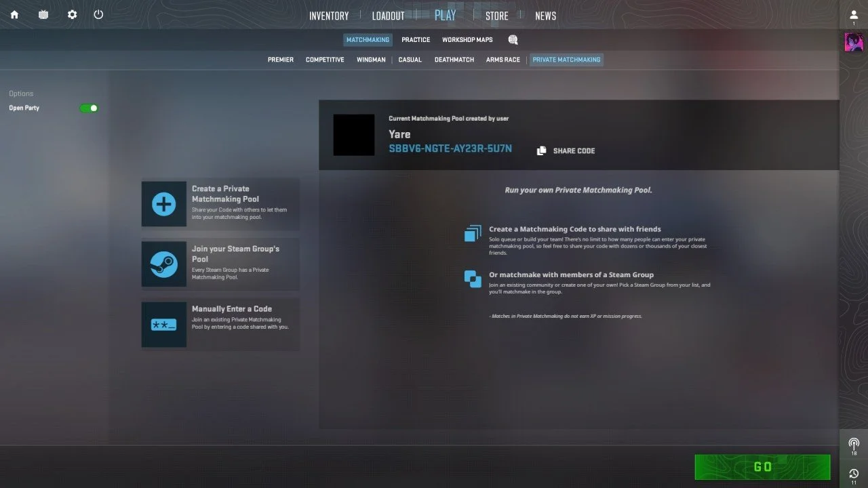Open the Store menu
This screenshot has height=488, width=868.
point(496,16)
